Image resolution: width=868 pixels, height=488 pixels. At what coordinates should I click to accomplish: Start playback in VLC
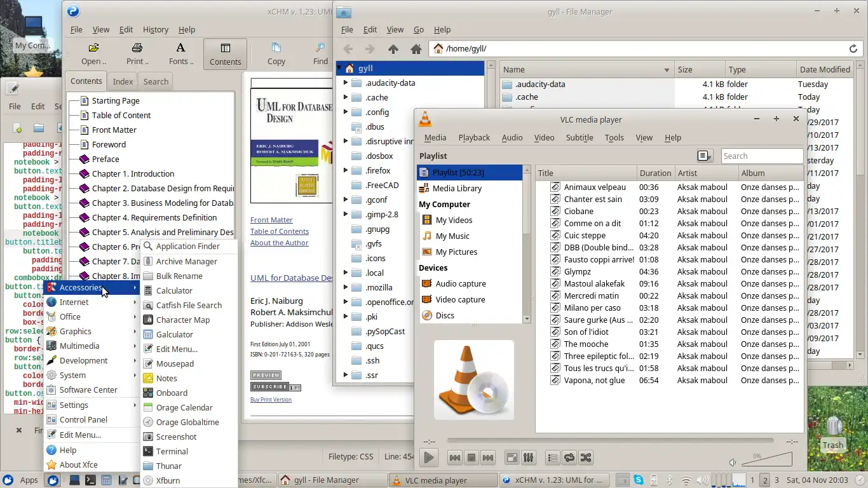pos(429,457)
